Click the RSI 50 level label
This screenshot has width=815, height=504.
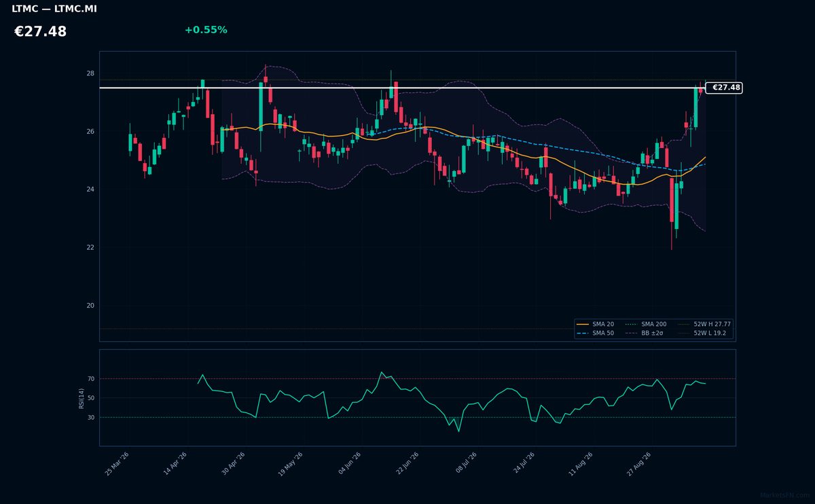pos(91,398)
